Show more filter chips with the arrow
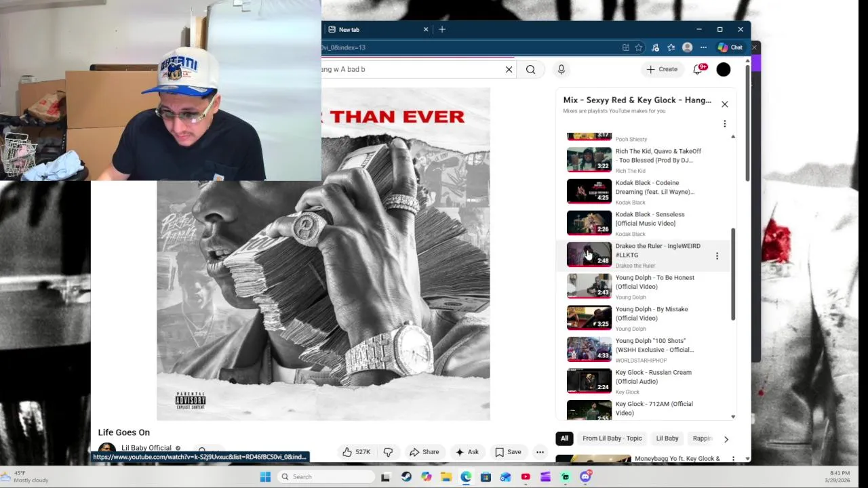This screenshot has height=488, width=868. [726, 439]
